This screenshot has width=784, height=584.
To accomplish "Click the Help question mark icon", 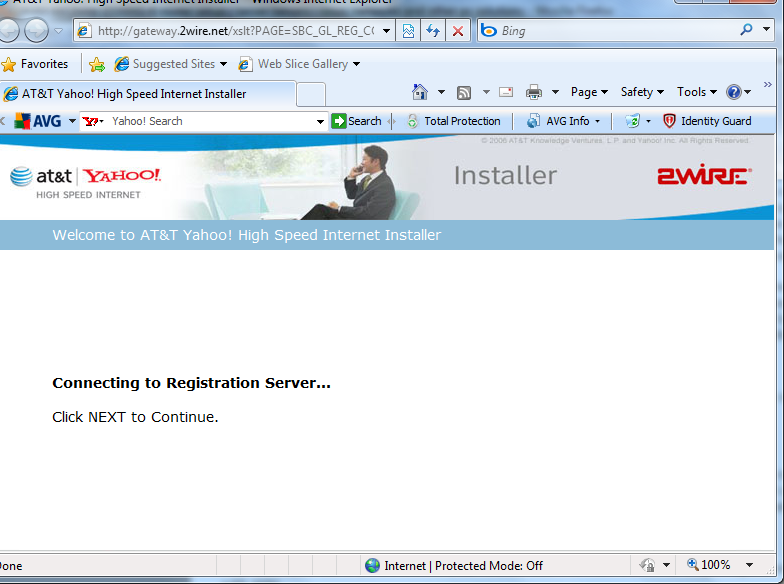I will [734, 92].
